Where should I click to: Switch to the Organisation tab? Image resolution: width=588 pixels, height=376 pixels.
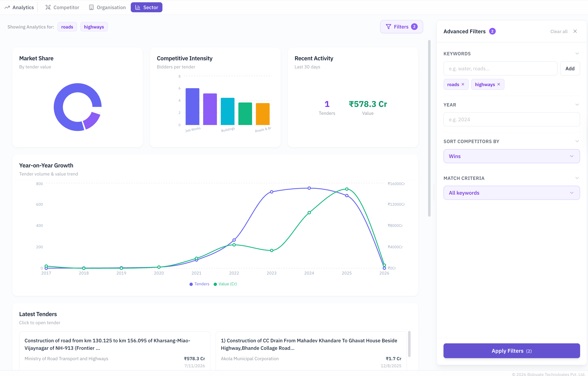pyautogui.click(x=107, y=7)
